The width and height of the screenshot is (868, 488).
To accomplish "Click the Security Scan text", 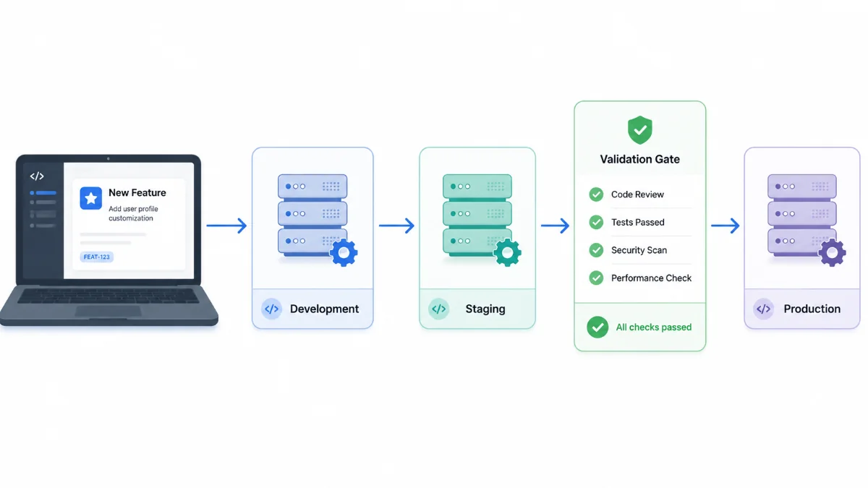I will coord(639,250).
